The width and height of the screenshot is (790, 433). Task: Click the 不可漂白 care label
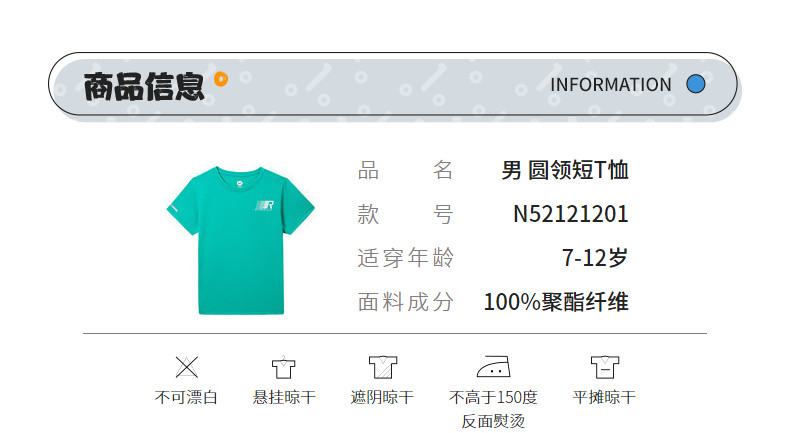186,398
